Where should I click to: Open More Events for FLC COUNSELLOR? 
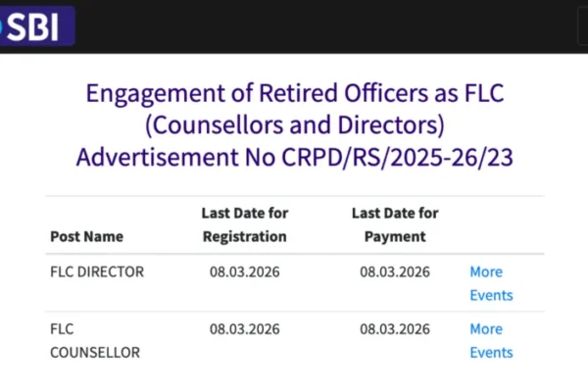click(490, 340)
